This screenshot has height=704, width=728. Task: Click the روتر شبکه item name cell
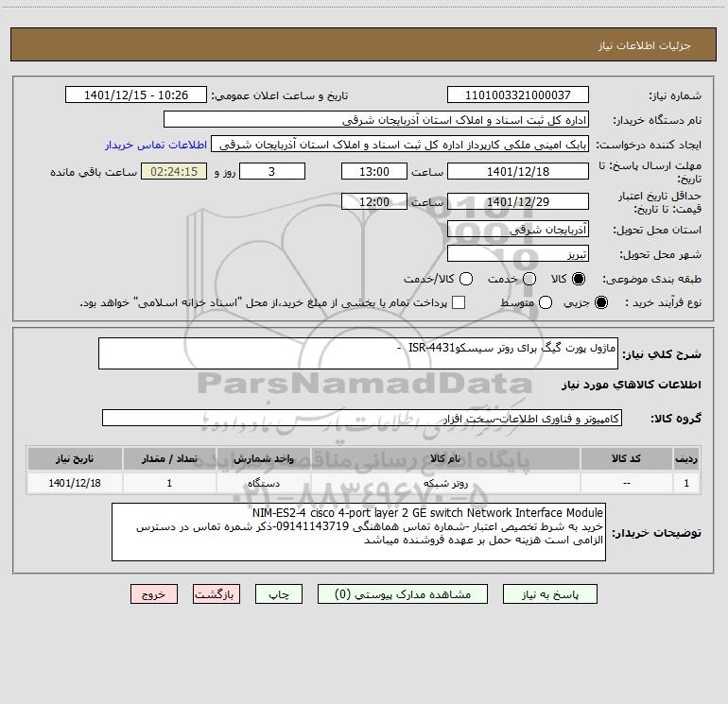click(x=445, y=483)
